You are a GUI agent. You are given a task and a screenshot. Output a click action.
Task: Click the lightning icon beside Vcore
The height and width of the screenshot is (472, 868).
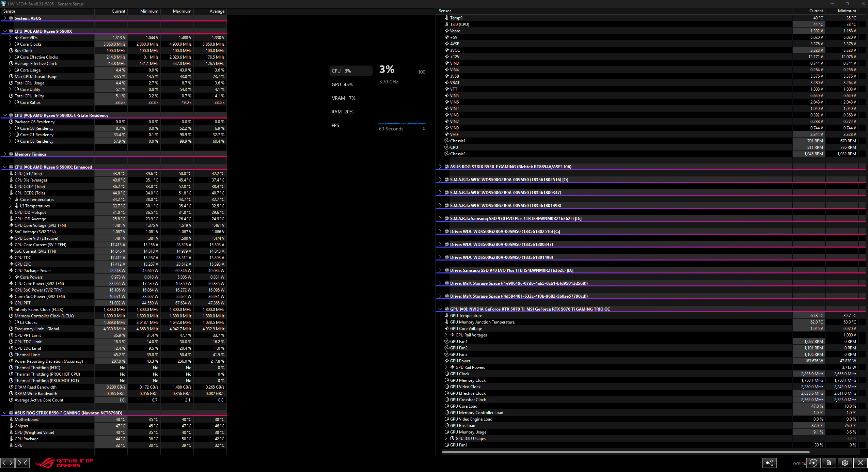pos(447,31)
